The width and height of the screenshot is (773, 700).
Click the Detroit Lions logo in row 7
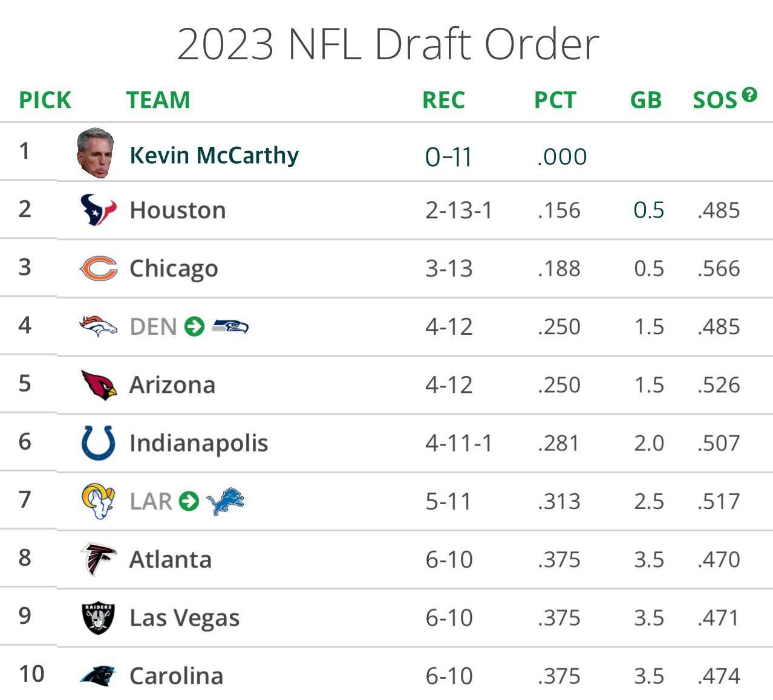coord(225,501)
